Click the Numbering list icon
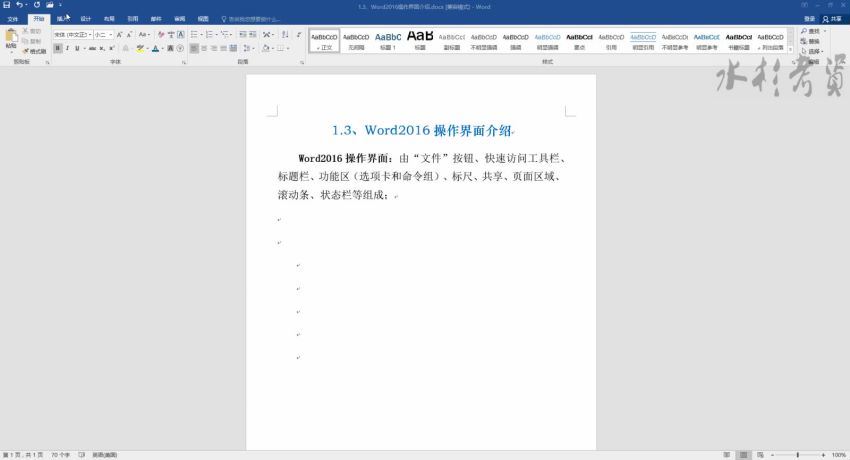This screenshot has height=460, width=850. click(209, 35)
